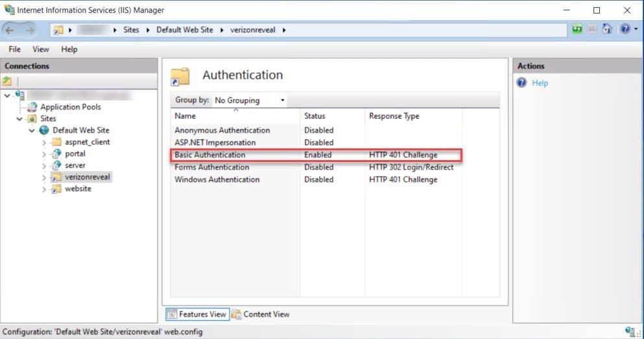The image size is (644, 339).
Task: Click verizonreveal in the address breadcrumb
Action: [x=252, y=30]
